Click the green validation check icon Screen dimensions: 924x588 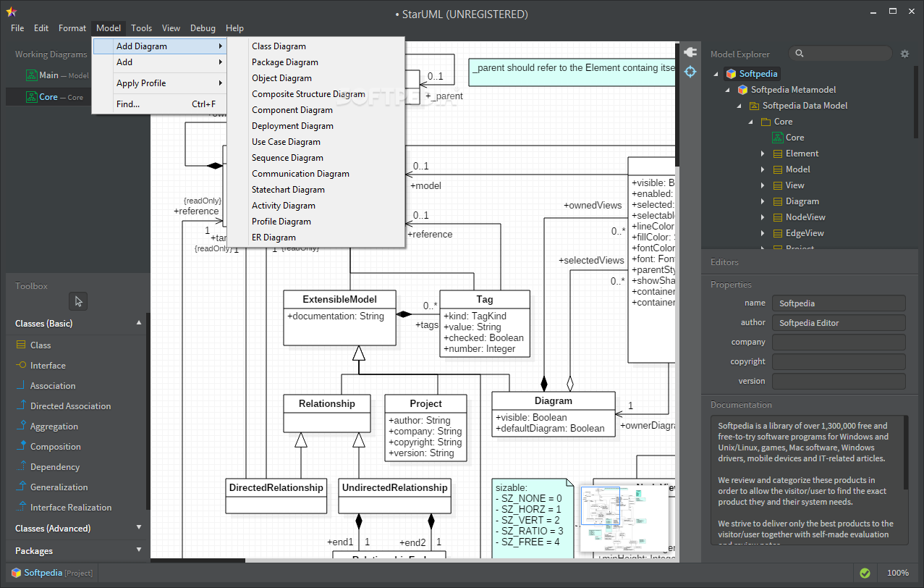point(864,573)
